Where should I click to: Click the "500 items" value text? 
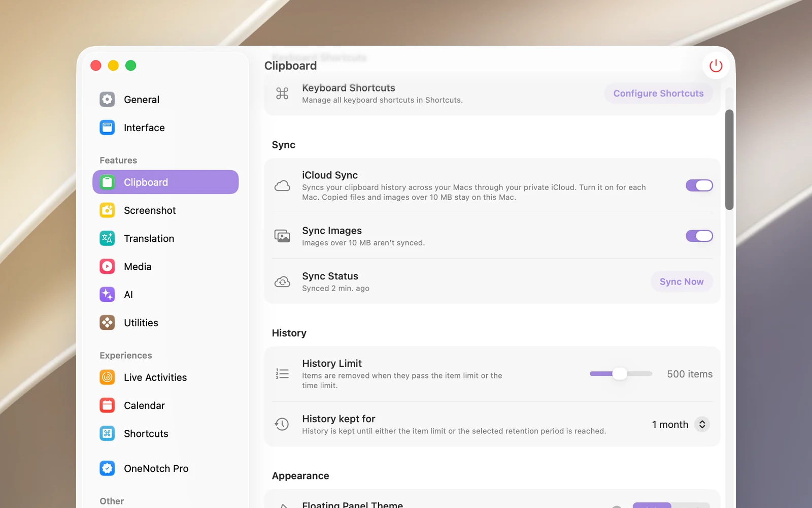(690, 374)
